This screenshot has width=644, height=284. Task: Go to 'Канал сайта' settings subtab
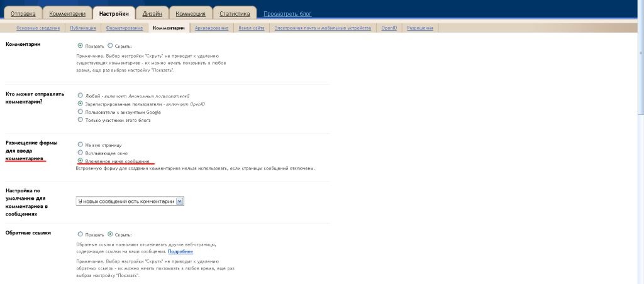click(252, 28)
